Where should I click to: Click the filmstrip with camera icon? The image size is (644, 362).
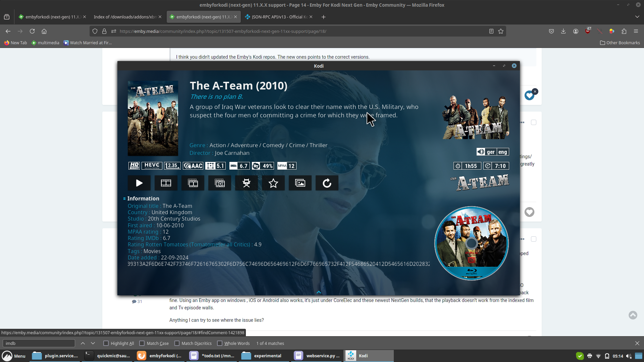[x=220, y=183]
